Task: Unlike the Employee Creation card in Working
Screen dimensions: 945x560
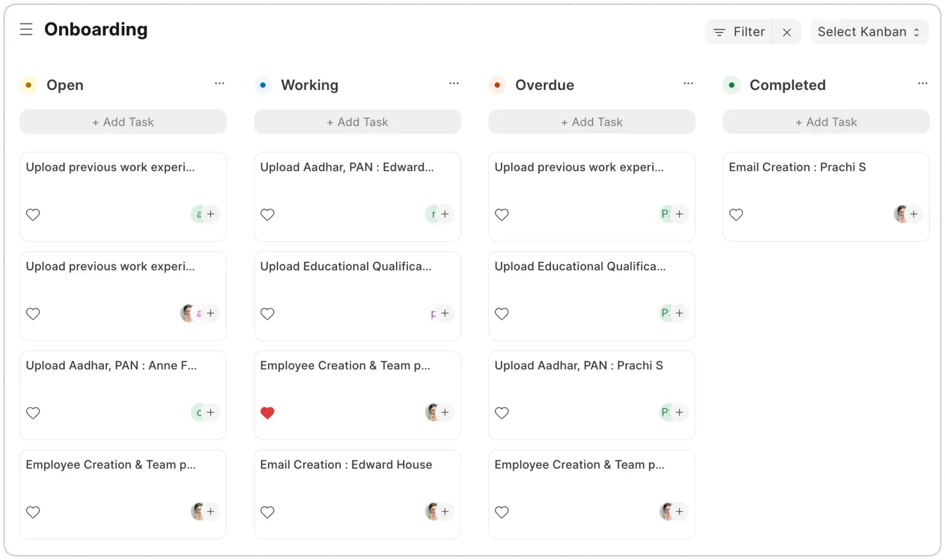Action: click(267, 413)
